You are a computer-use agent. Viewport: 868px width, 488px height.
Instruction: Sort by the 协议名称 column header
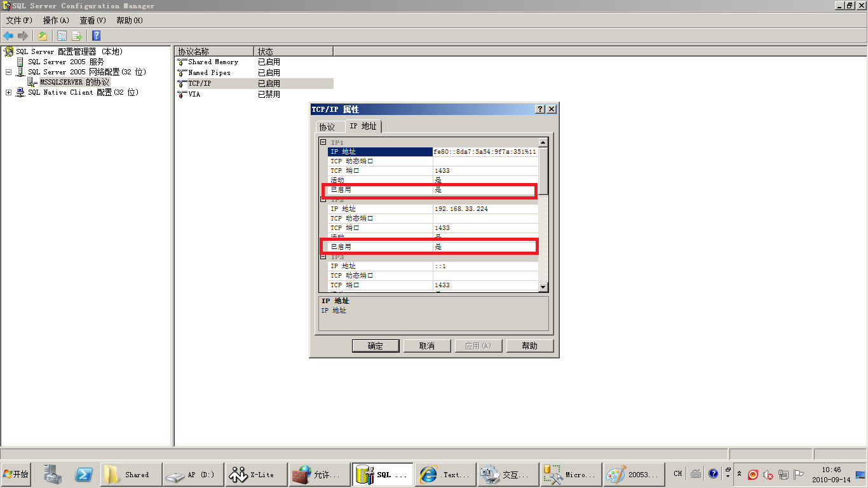pyautogui.click(x=214, y=51)
